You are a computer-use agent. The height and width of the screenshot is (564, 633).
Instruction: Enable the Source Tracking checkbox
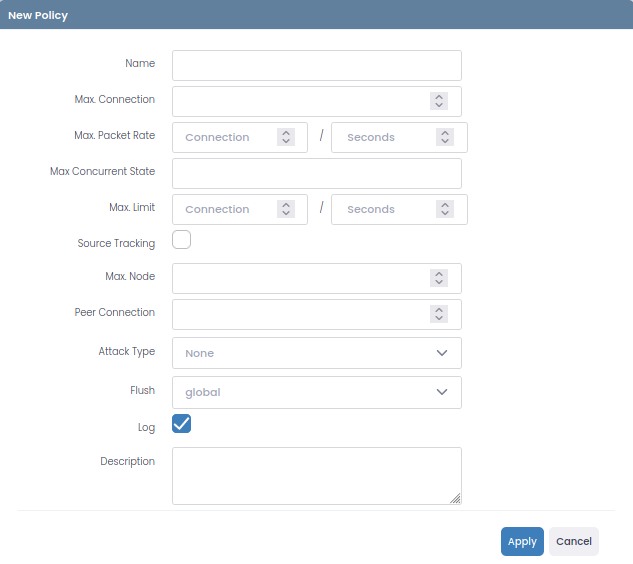tap(181, 240)
